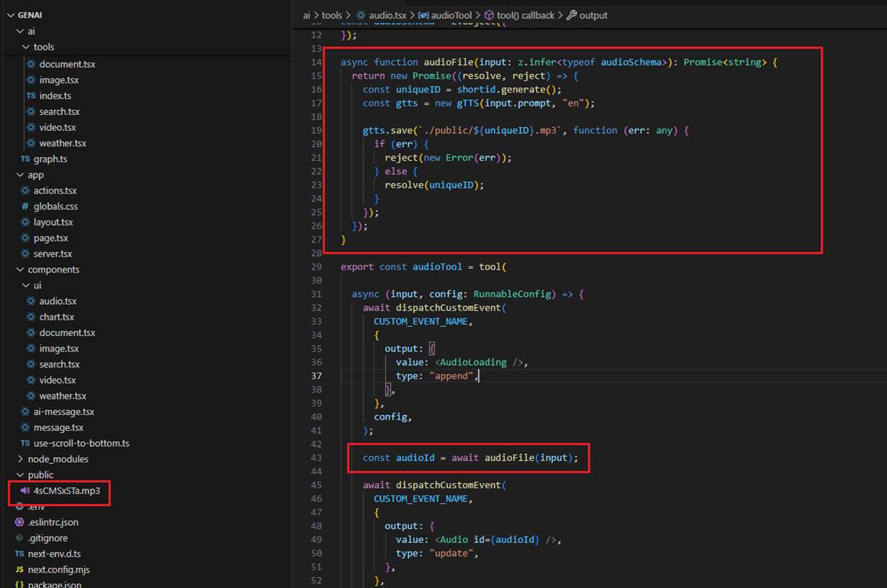Click the React icon beside layout.tsx

(25, 222)
